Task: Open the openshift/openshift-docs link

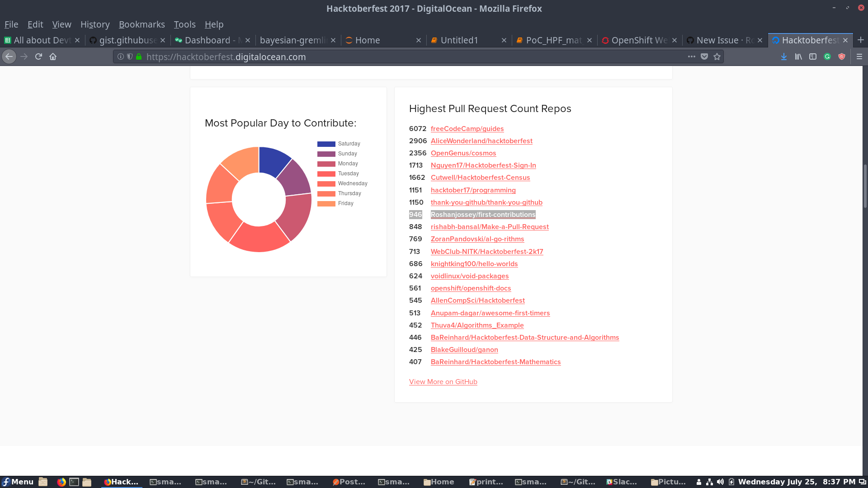Action: pyautogui.click(x=471, y=288)
